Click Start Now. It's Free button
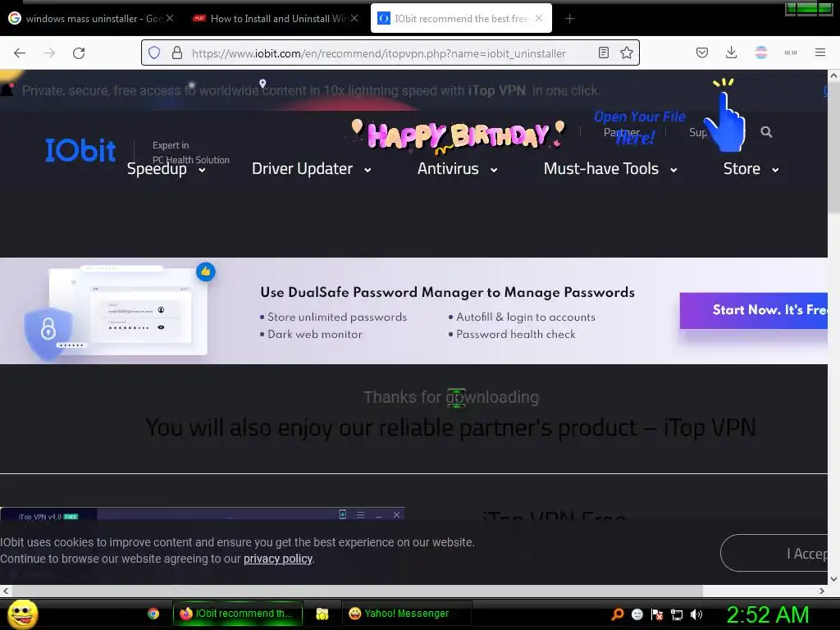The image size is (840, 630). click(x=753, y=310)
